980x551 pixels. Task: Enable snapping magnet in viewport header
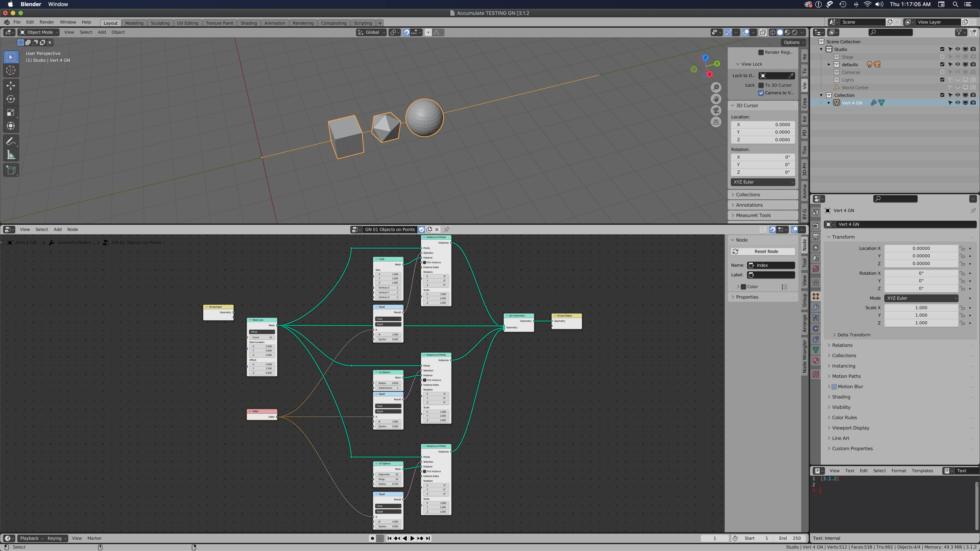click(406, 32)
